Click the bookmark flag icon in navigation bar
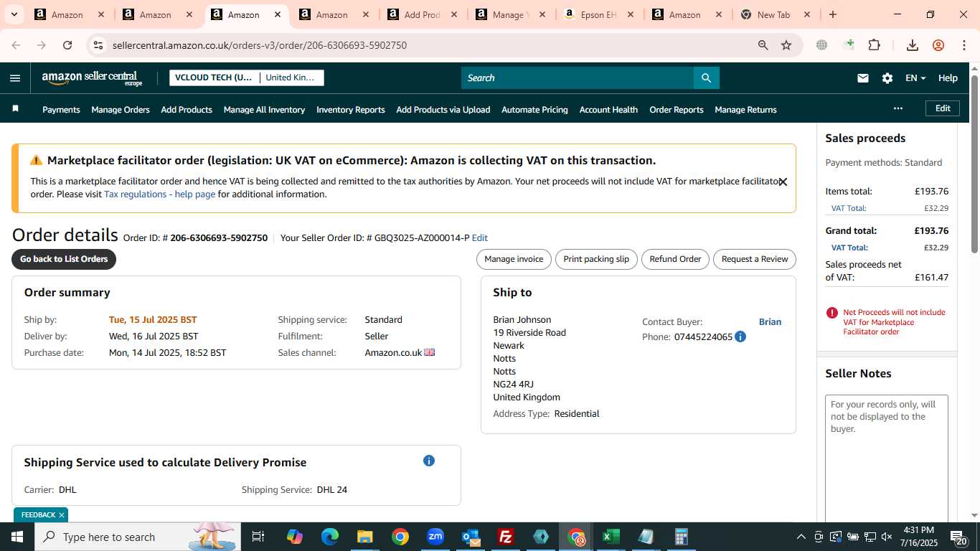980x551 pixels. coord(15,109)
